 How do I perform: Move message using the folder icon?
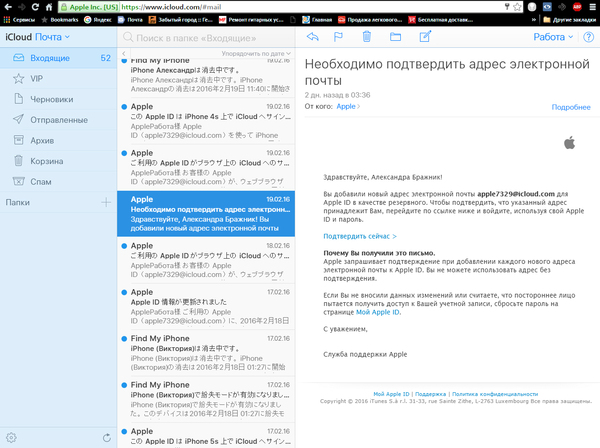pos(397,37)
